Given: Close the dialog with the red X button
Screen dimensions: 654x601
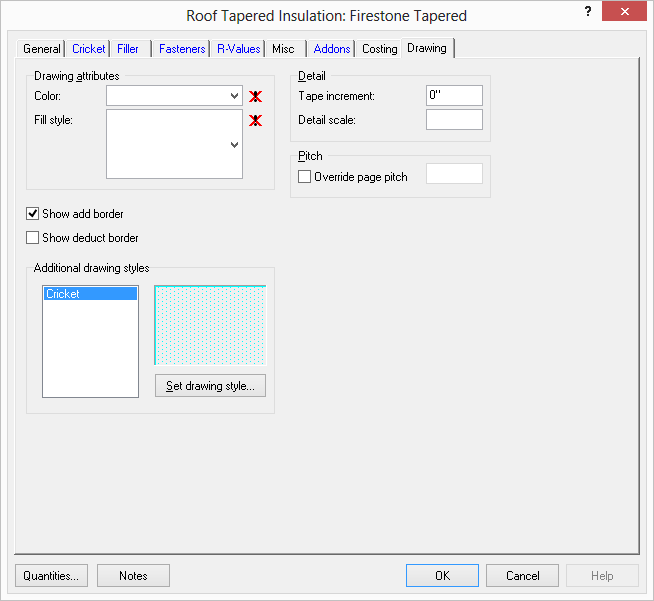Looking at the screenshot, I should coord(625,13).
